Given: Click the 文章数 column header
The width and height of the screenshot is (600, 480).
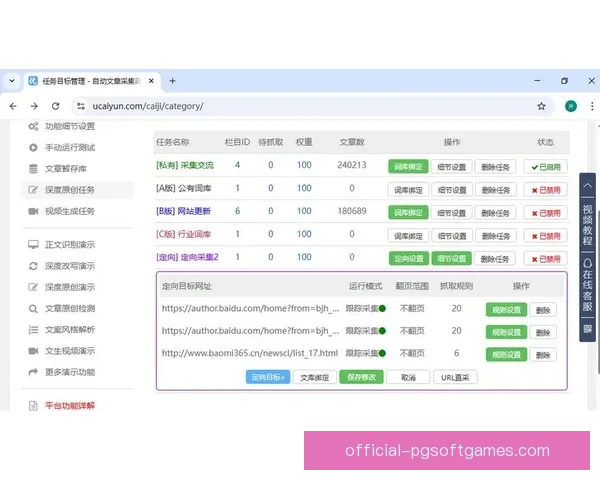Looking at the screenshot, I should point(352,142).
